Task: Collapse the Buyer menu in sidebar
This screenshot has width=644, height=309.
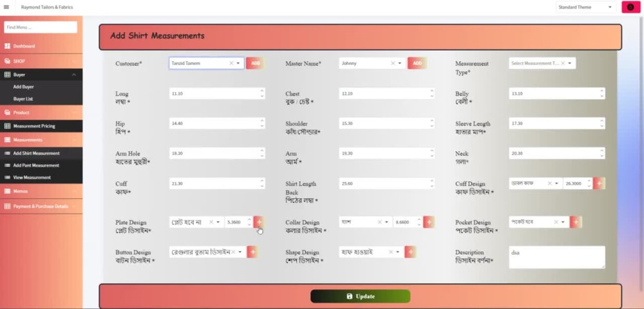Action: (74, 75)
